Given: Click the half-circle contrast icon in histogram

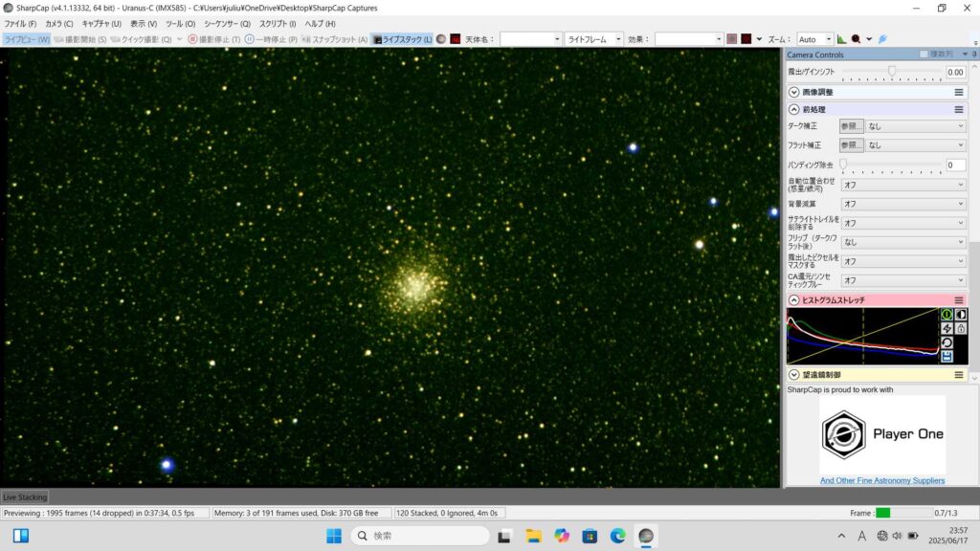Looking at the screenshot, I should [961, 314].
